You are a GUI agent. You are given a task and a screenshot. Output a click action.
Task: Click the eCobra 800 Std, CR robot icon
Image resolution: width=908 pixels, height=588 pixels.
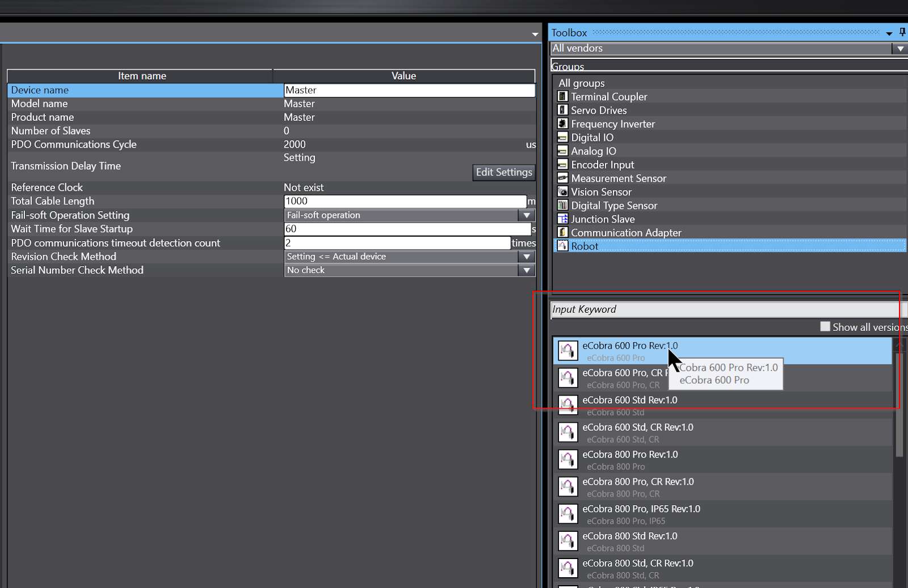[567, 569]
